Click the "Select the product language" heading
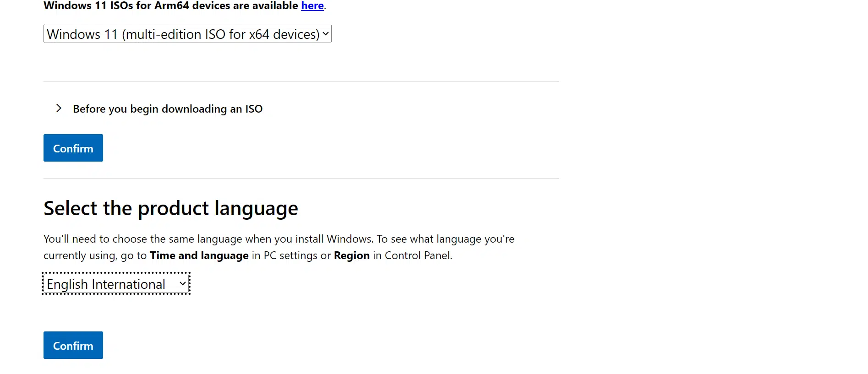The image size is (868, 374). 170,208
